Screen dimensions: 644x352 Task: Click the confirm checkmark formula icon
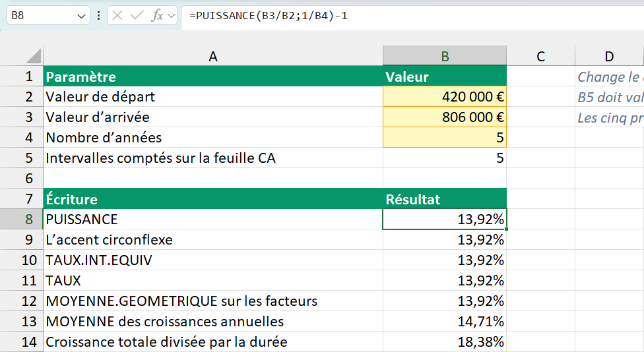pyautogui.click(x=137, y=16)
